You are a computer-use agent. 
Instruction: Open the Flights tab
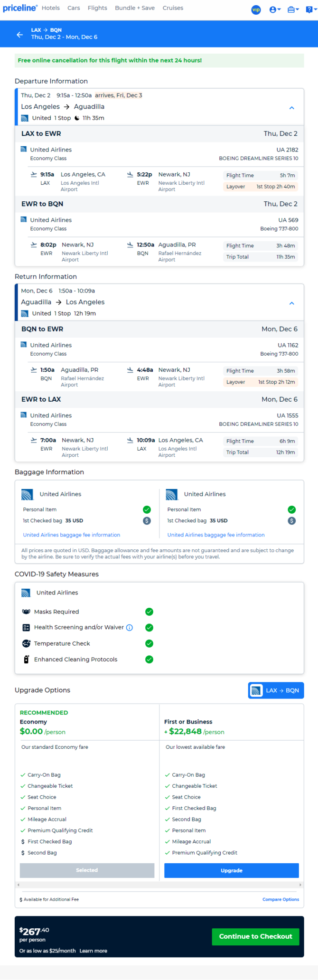click(x=97, y=8)
